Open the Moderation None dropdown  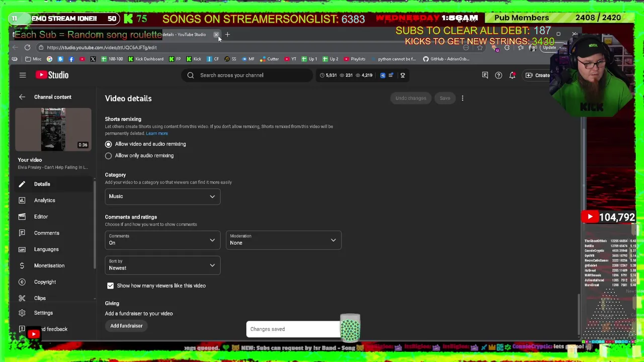click(x=283, y=240)
